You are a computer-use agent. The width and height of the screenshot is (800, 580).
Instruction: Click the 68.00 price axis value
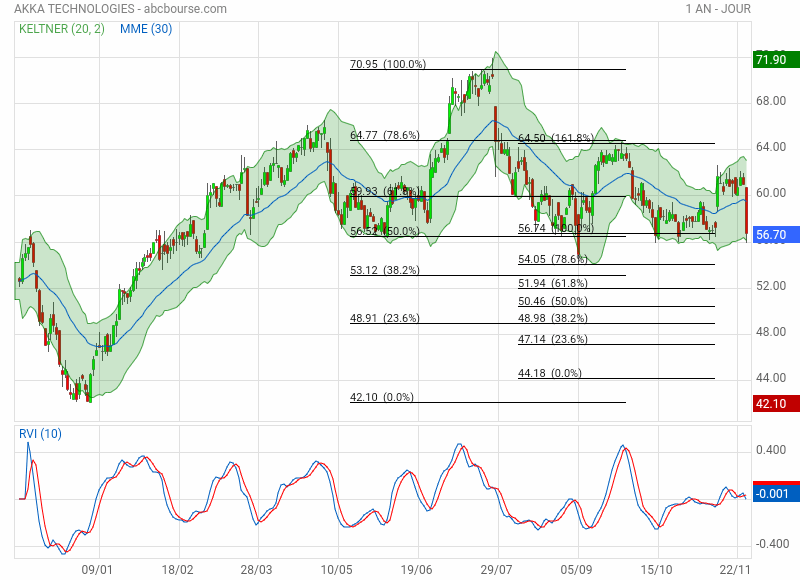[771, 100]
